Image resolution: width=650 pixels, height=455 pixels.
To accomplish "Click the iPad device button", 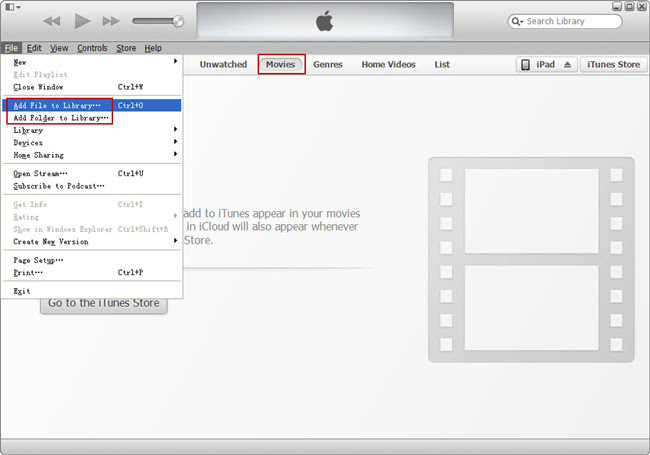I will click(x=546, y=65).
